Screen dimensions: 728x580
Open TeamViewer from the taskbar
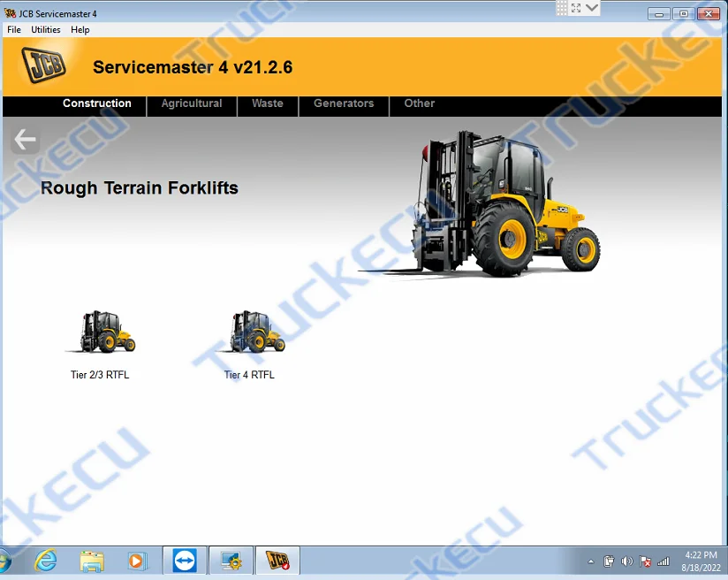click(185, 561)
